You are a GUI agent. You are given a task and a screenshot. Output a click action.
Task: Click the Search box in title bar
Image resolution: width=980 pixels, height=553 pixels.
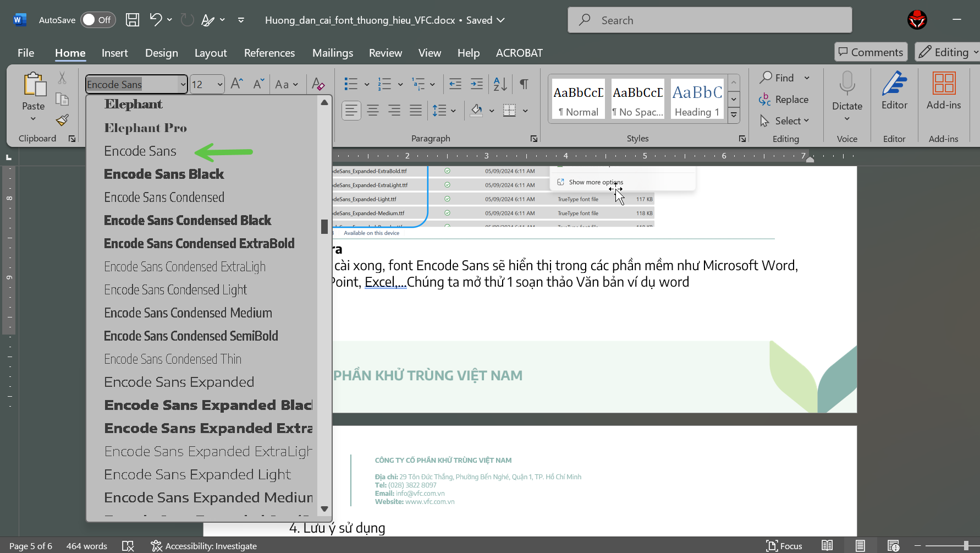point(709,20)
